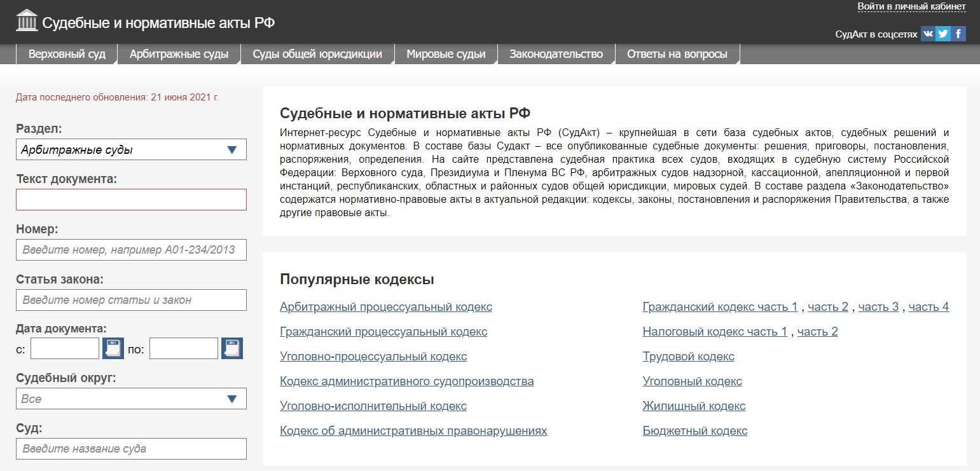The height and width of the screenshot is (471, 980).
Task: Open Кодекс об административных правонарушениях link
Action: 413,431
